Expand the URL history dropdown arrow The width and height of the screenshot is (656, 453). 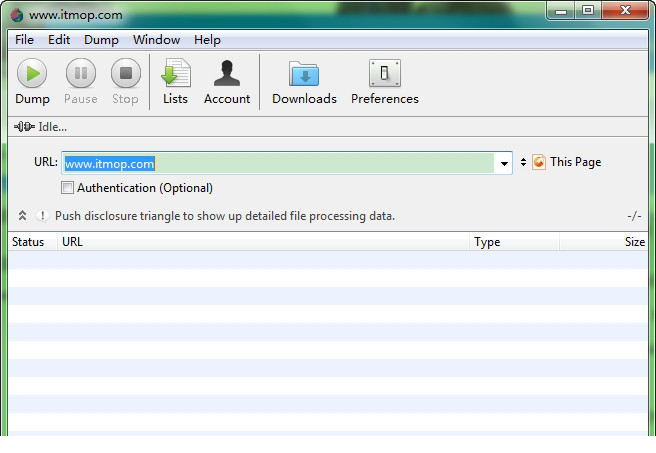pyautogui.click(x=504, y=163)
